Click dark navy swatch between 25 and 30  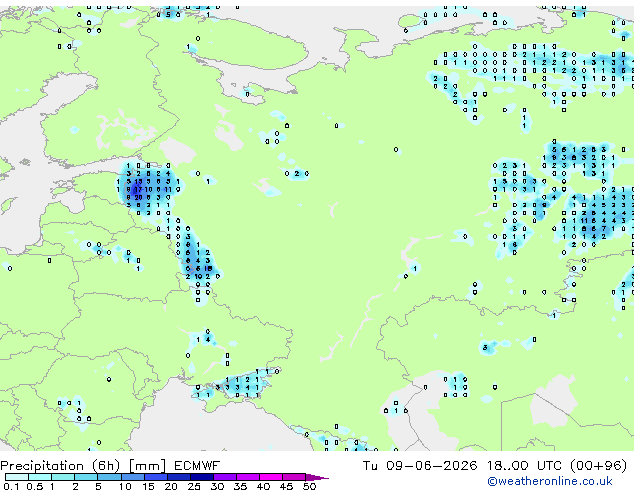pos(202,477)
